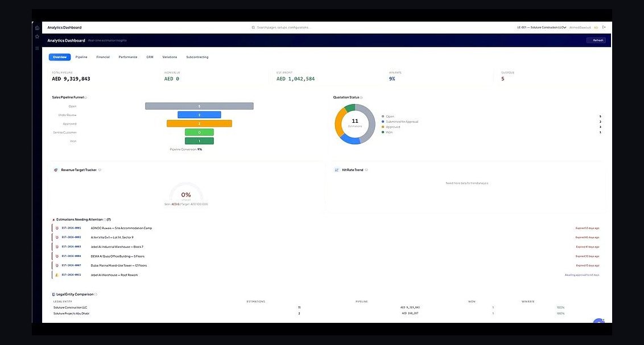Click the alert icon beside Estimations Needing Attention
Viewport: 644px width, 345px height.
[x=53, y=220]
